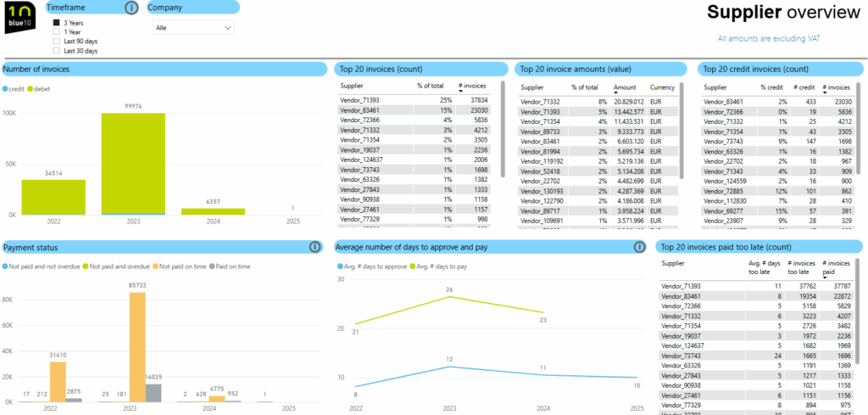Image resolution: width=868 pixels, height=415 pixels.
Task: Enable the Last 30 days checkbox
Action: click(x=56, y=51)
